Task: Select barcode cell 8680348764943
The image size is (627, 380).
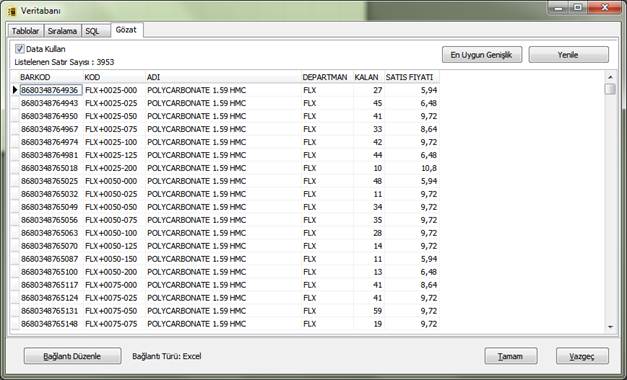Action: (51, 103)
